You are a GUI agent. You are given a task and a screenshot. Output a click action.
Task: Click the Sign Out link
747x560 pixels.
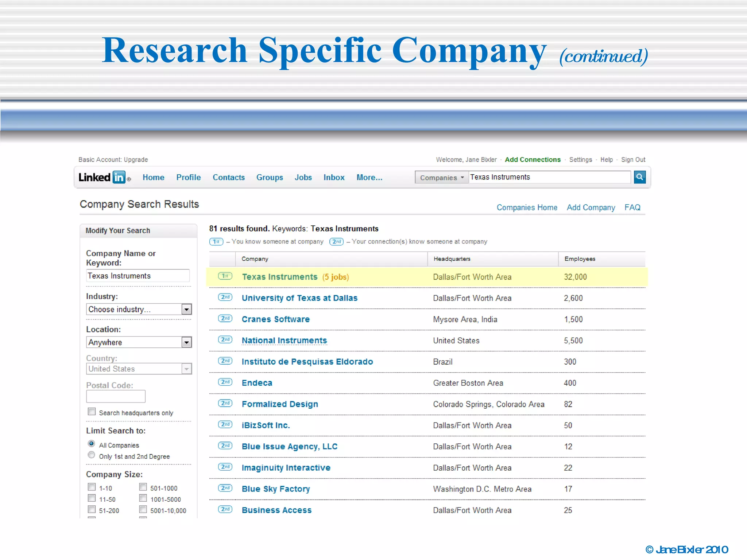pyautogui.click(x=633, y=160)
